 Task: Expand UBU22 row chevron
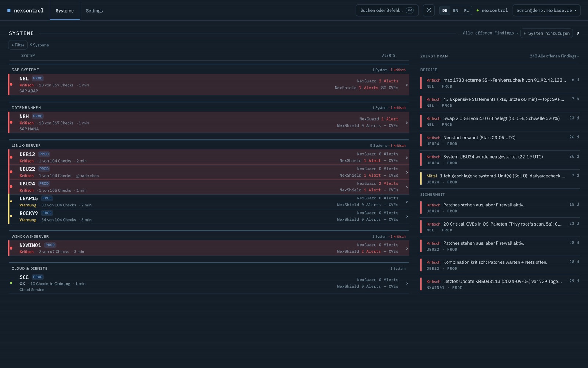tap(406, 172)
